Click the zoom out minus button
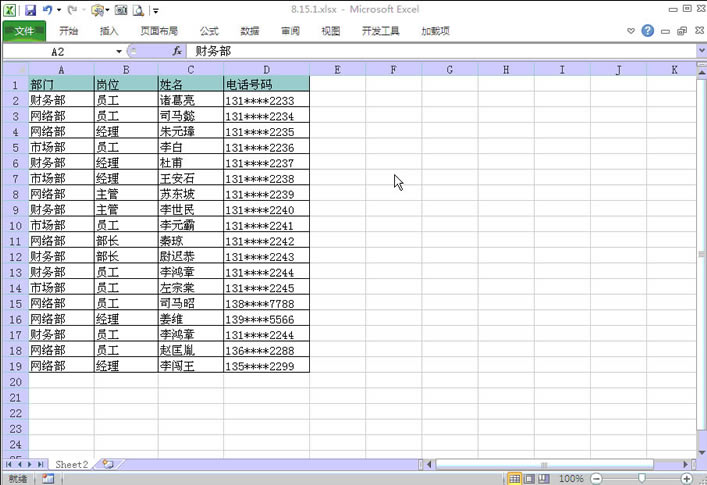Viewport: 707px width, 485px height. point(596,479)
